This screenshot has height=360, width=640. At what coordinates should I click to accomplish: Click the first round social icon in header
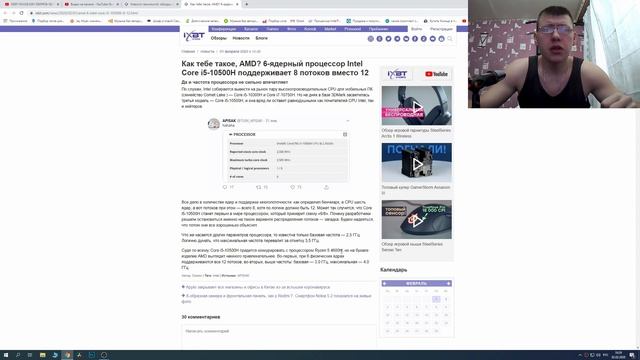point(371,39)
